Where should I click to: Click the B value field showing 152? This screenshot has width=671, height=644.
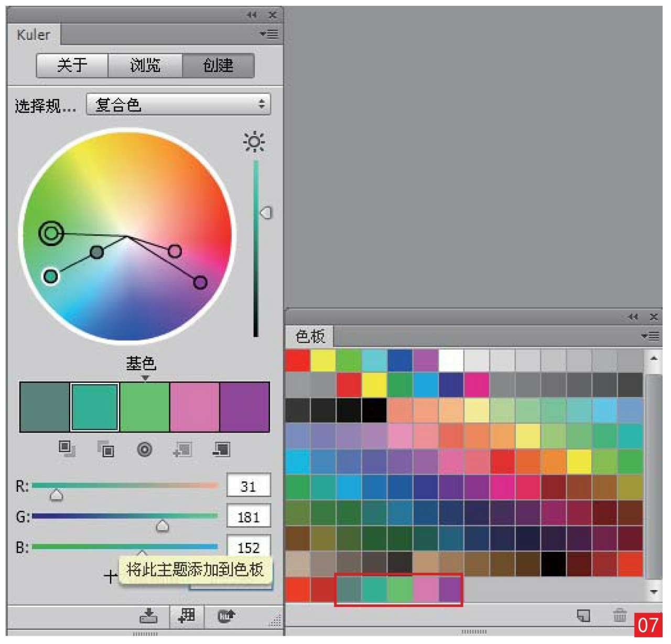click(248, 545)
